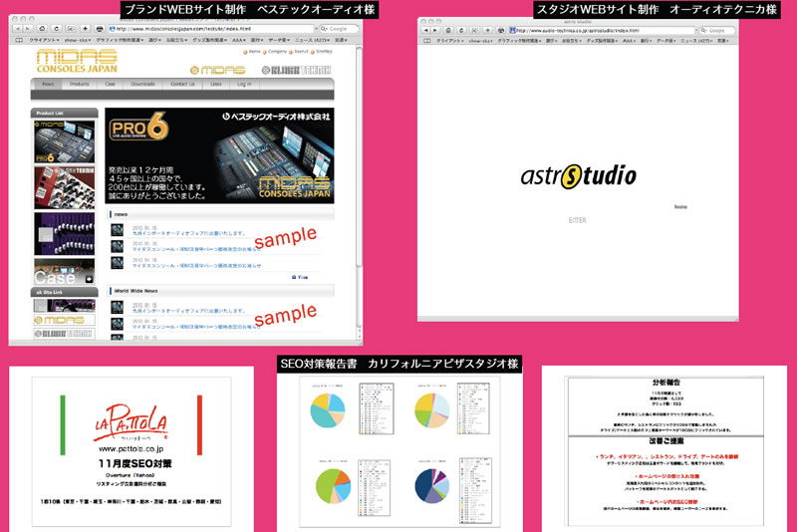This screenshot has width=797, height=532.
Task: Select the Log in tab on Midas site
Action: click(x=244, y=84)
